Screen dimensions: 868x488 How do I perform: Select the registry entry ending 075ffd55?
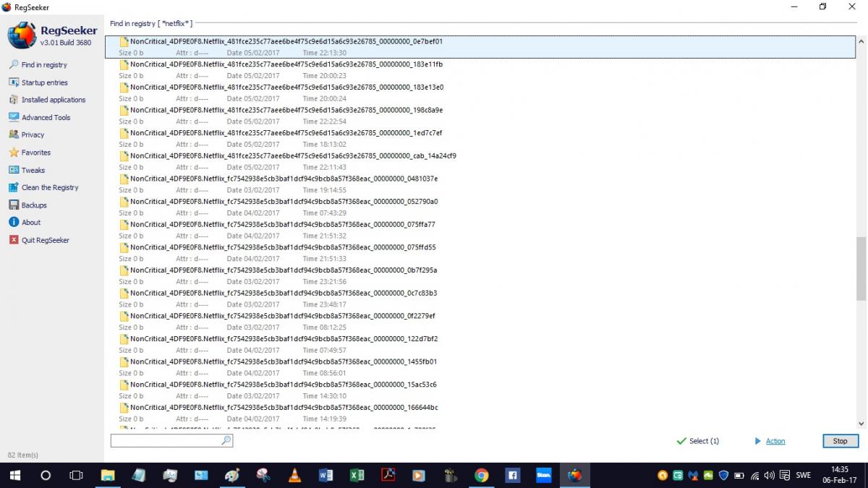click(x=480, y=253)
